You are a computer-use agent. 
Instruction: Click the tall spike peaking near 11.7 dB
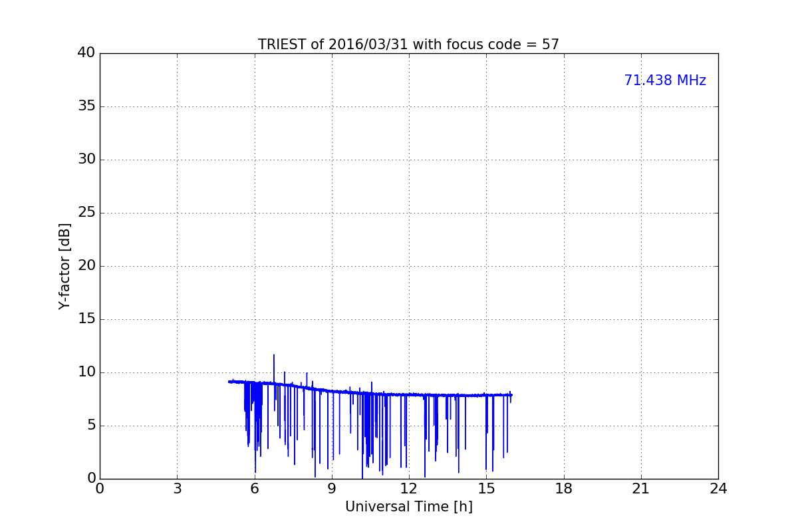(x=274, y=369)
